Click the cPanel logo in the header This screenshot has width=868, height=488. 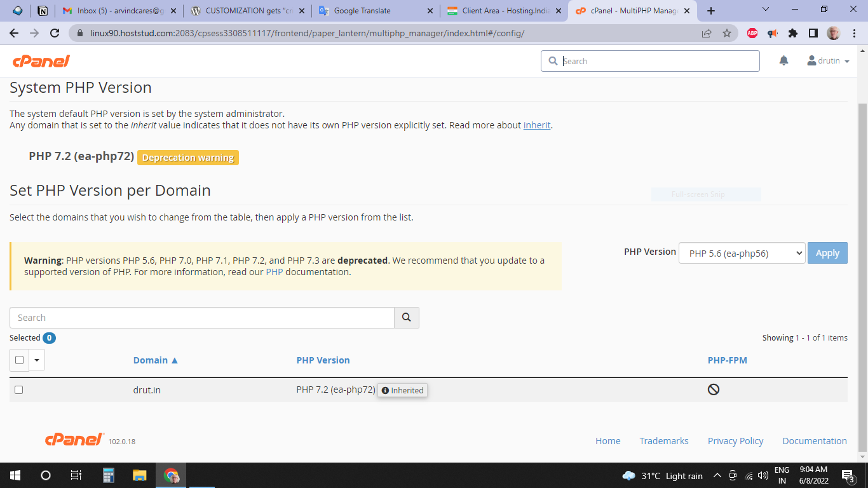pos(41,61)
